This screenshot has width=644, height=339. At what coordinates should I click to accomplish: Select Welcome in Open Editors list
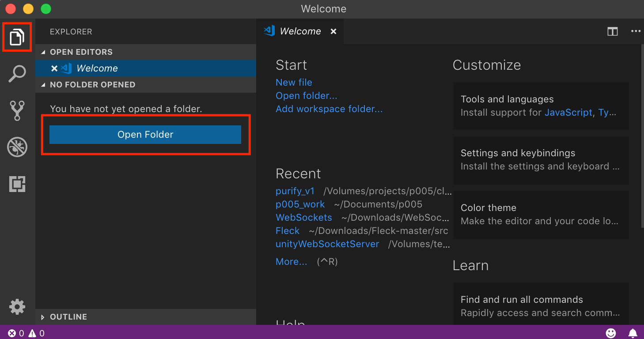tap(146, 68)
